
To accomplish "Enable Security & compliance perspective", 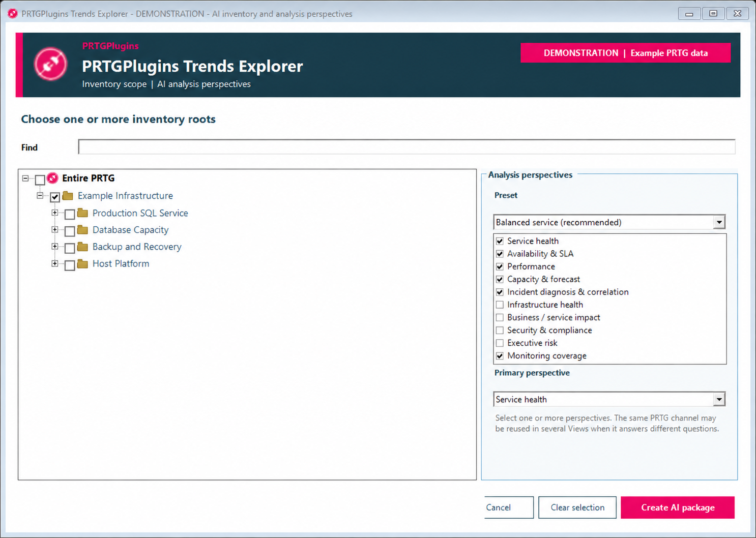I will pos(500,330).
